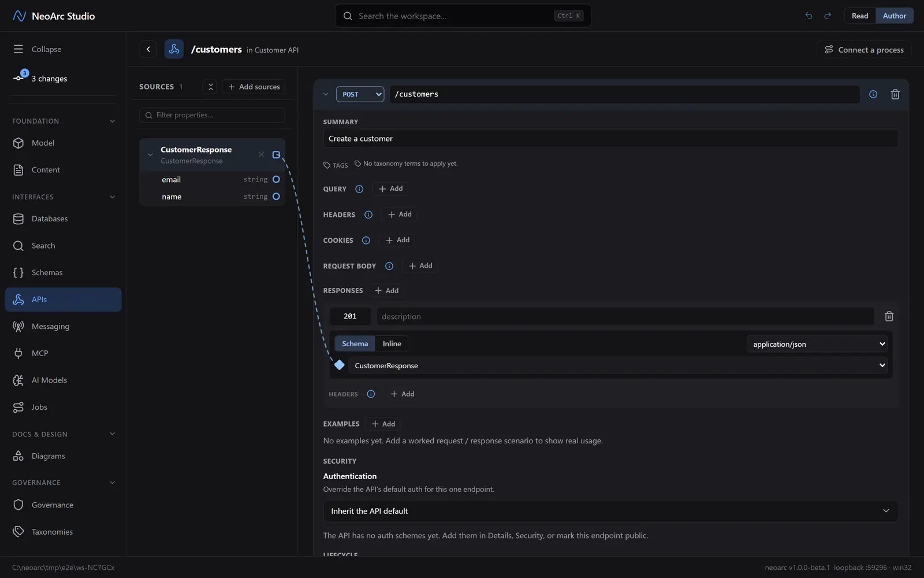Undo the last action
This screenshot has width=924, height=578.
click(808, 16)
